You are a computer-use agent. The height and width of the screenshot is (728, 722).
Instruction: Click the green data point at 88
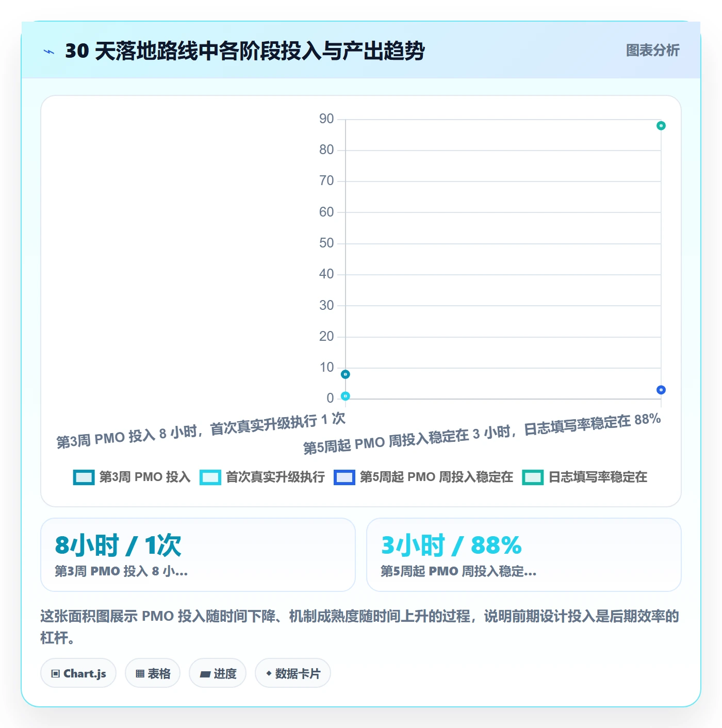tap(661, 126)
